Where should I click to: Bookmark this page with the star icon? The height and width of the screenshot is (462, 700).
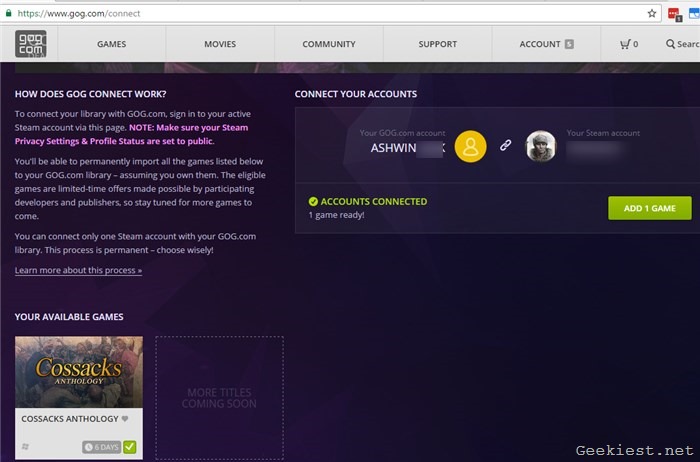tap(652, 14)
